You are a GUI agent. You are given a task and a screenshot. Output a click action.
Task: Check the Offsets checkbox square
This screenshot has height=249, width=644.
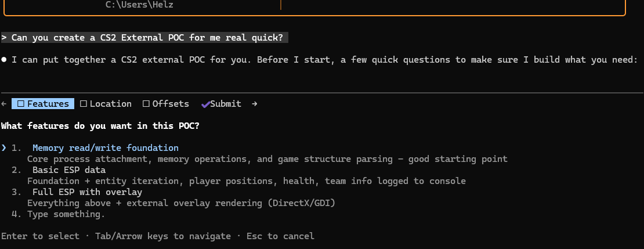click(x=146, y=104)
